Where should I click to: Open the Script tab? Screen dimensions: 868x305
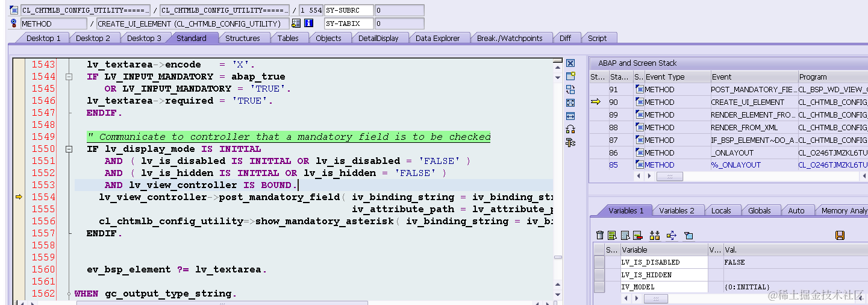[597, 38]
